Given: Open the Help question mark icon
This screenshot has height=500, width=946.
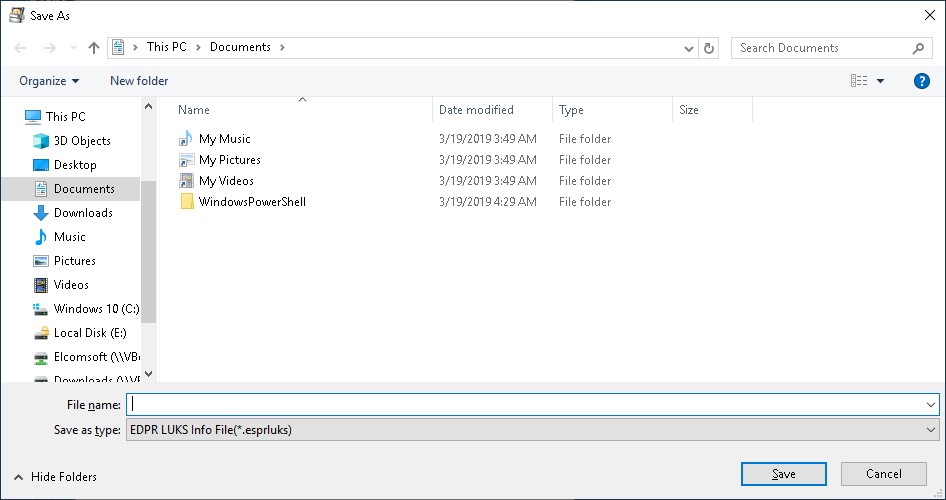Looking at the screenshot, I should coord(922,81).
